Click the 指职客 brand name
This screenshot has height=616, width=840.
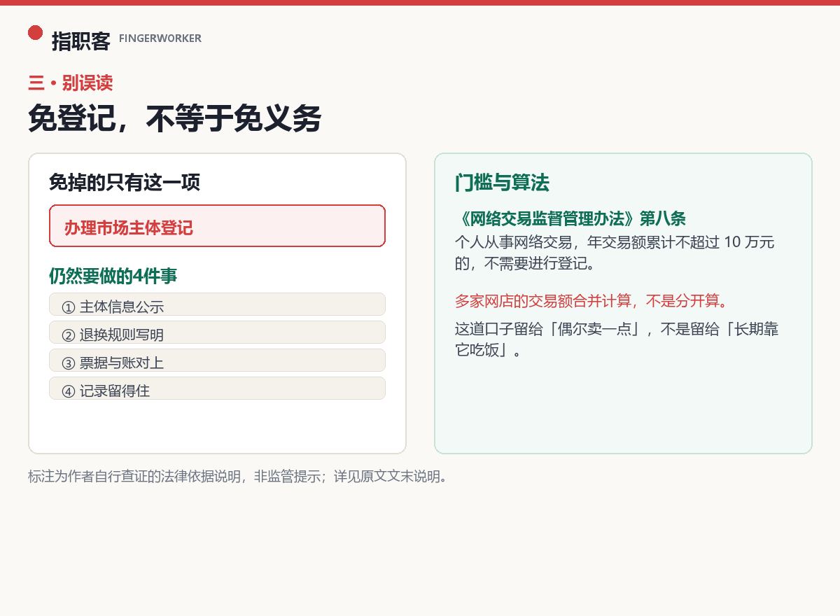(x=80, y=42)
